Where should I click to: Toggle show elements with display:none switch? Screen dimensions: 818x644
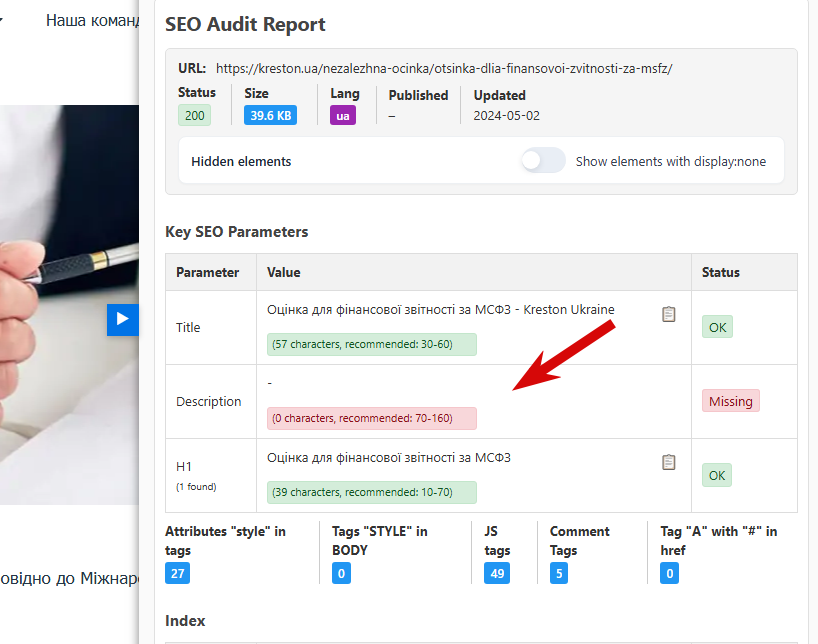click(x=543, y=161)
